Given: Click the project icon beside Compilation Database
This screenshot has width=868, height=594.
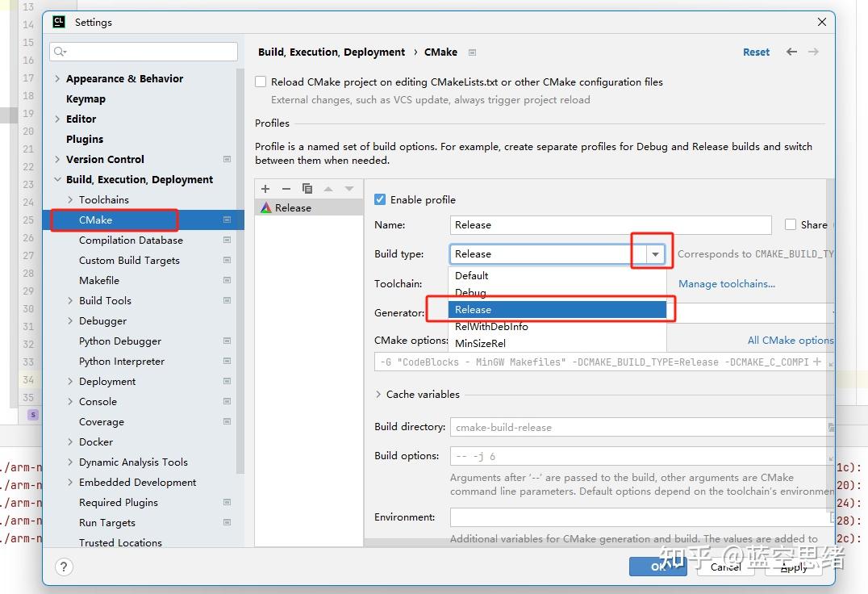Looking at the screenshot, I should click(227, 241).
